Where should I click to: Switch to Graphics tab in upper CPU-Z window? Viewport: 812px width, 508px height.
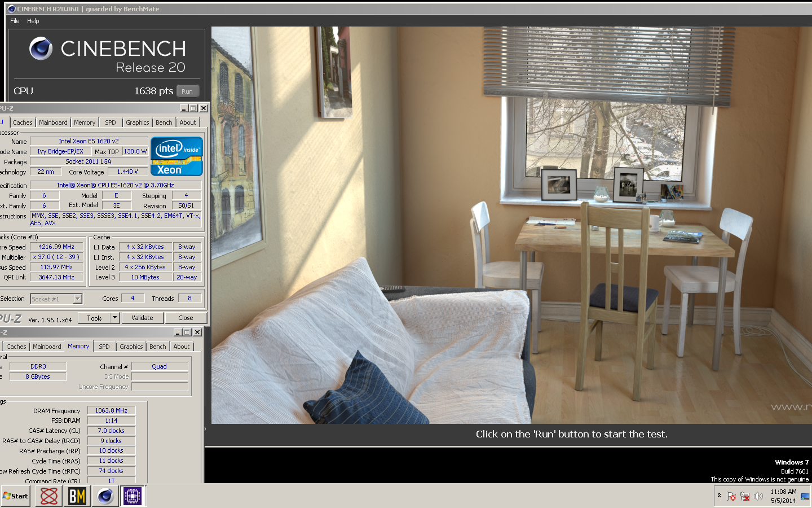[x=138, y=122]
